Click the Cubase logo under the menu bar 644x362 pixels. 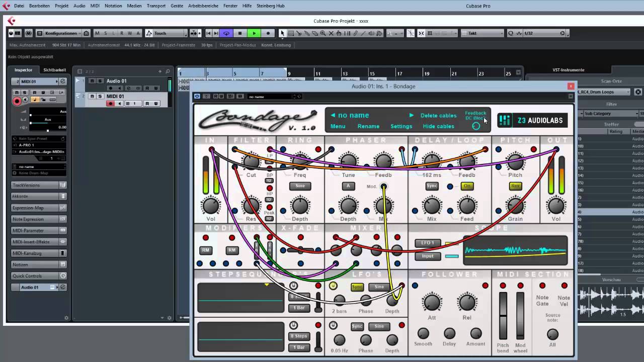pyautogui.click(x=12, y=21)
